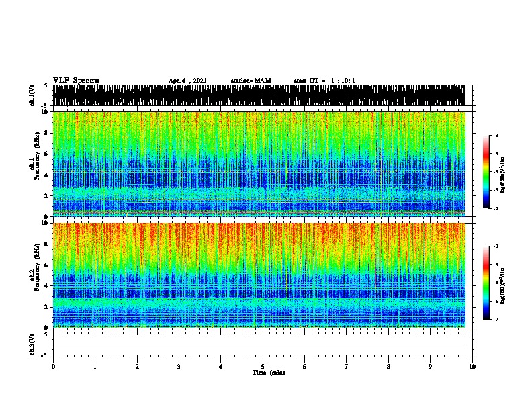This screenshot has height=411, width=532.
Task: Click the "station=MAM" label
Action: click(x=251, y=81)
